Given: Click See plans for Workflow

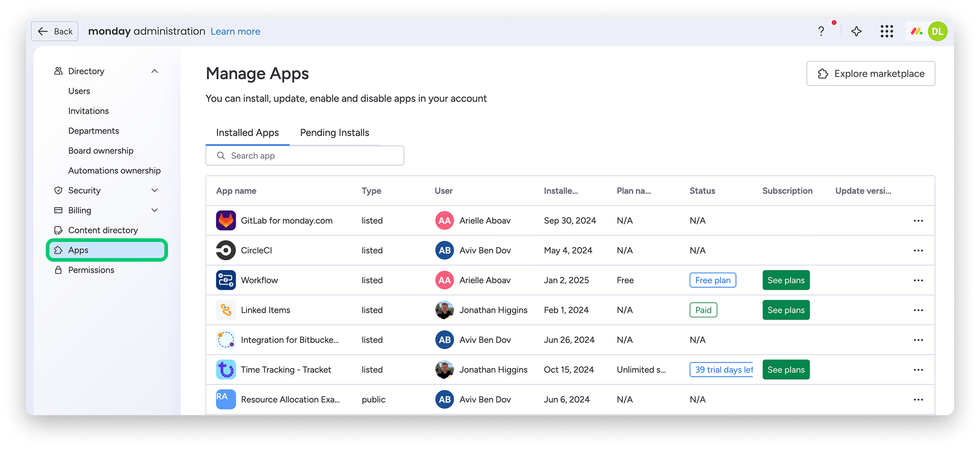Looking at the screenshot, I should click(x=786, y=280).
